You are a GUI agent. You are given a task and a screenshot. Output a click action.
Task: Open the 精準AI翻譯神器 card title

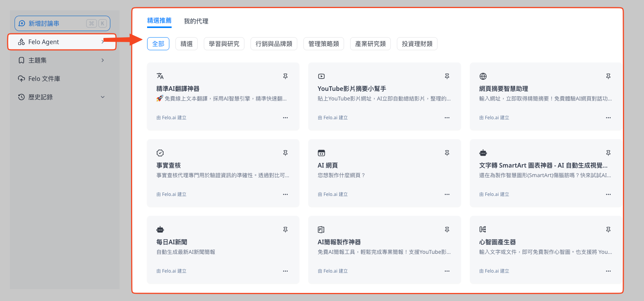[x=178, y=89]
